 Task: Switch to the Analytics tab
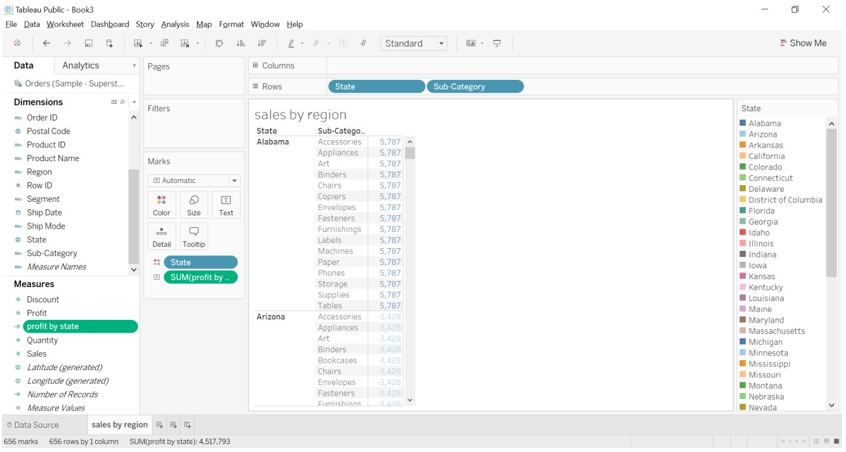pos(80,65)
